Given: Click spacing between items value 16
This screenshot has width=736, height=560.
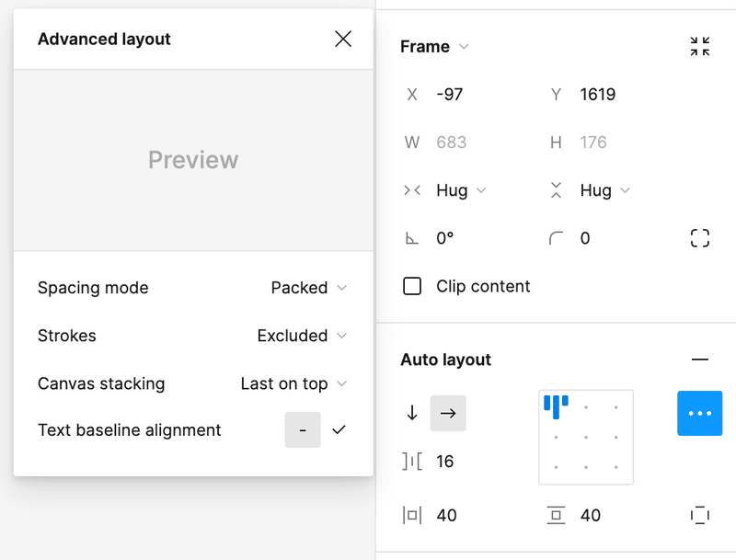Looking at the screenshot, I should pyautogui.click(x=444, y=462).
